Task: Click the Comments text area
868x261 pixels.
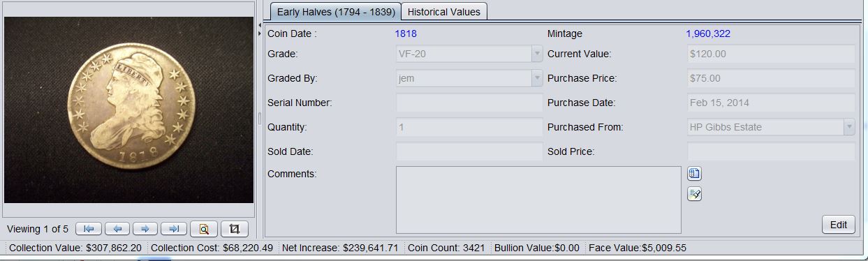Action: click(x=538, y=200)
